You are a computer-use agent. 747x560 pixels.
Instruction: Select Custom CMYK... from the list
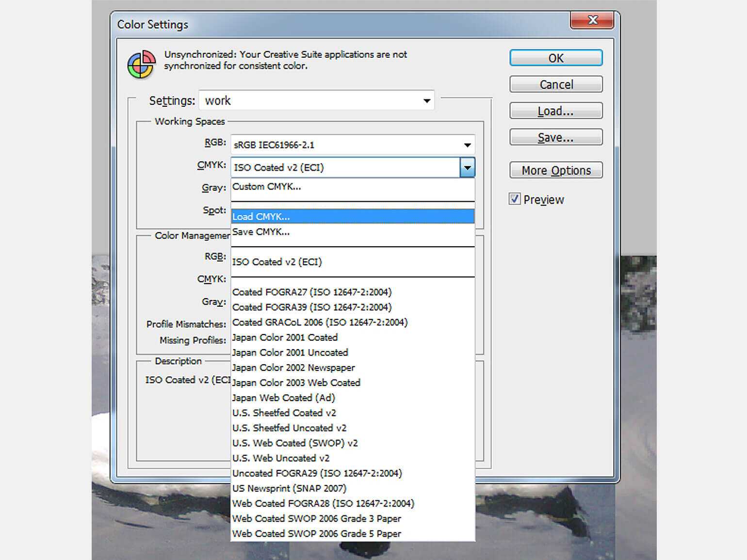coord(267,187)
